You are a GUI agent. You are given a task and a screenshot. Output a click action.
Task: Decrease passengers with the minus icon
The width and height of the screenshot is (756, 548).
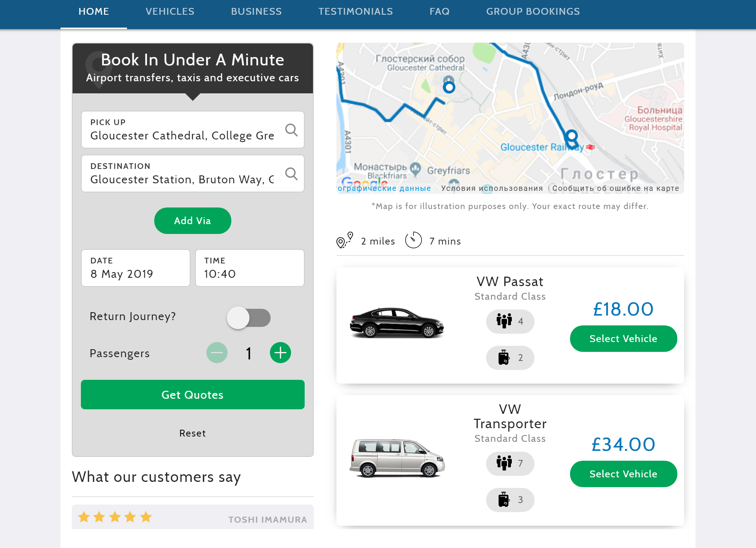point(217,353)
